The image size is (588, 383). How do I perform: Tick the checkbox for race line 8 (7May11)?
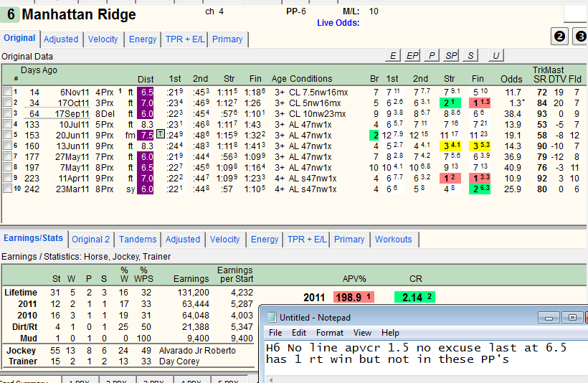(x=7, y=167)
